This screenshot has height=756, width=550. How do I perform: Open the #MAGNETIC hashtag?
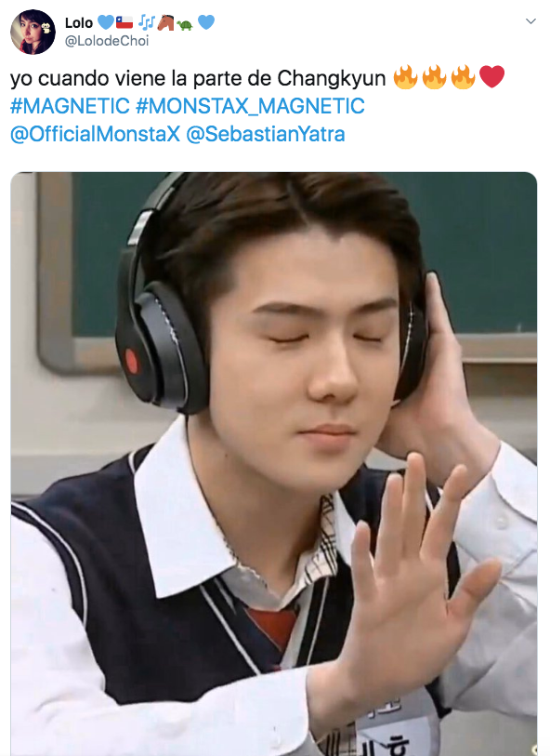click(x=70, y=106)
